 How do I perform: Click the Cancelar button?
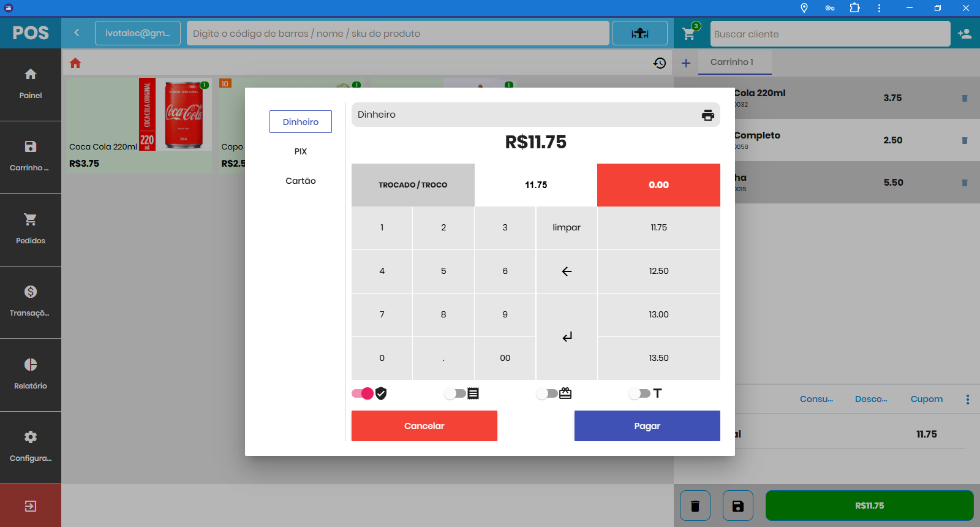point(424,426)
